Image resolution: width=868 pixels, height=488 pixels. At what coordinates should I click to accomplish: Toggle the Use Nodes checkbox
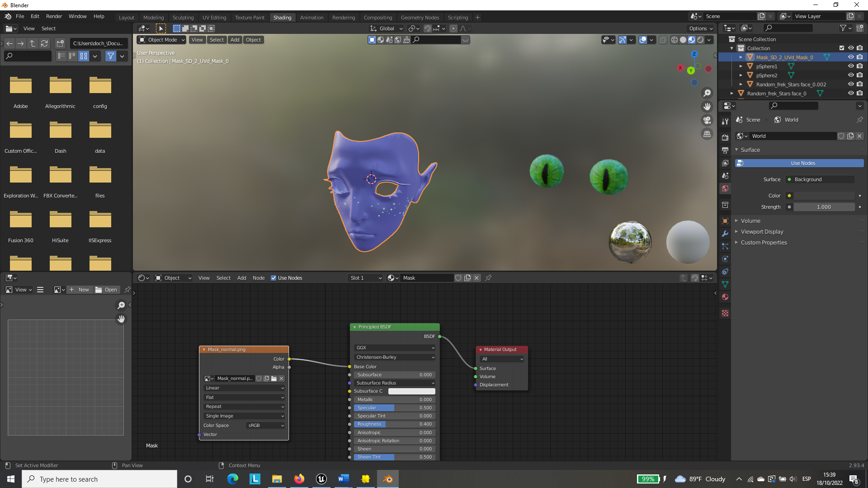pyautogui.click(x=274, y=278)
